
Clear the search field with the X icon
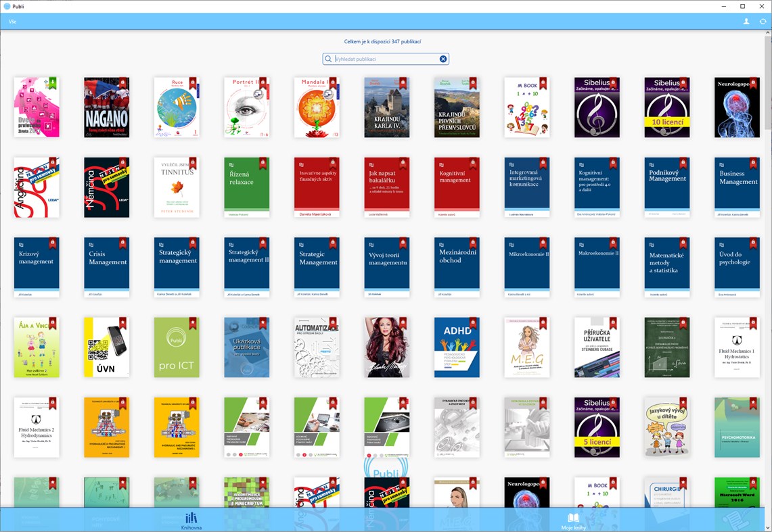[443, 59]
